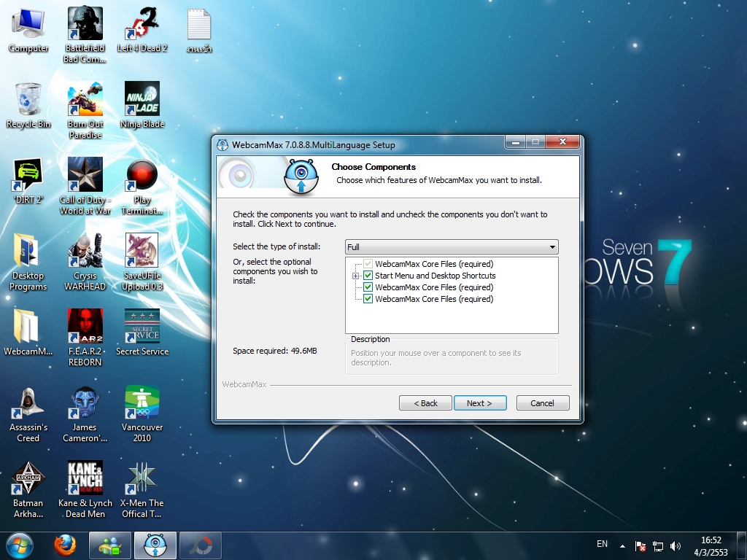Select the Battlefield Bad Company shortcut
This screenshot has width=747, height=560.
point(85,35)
